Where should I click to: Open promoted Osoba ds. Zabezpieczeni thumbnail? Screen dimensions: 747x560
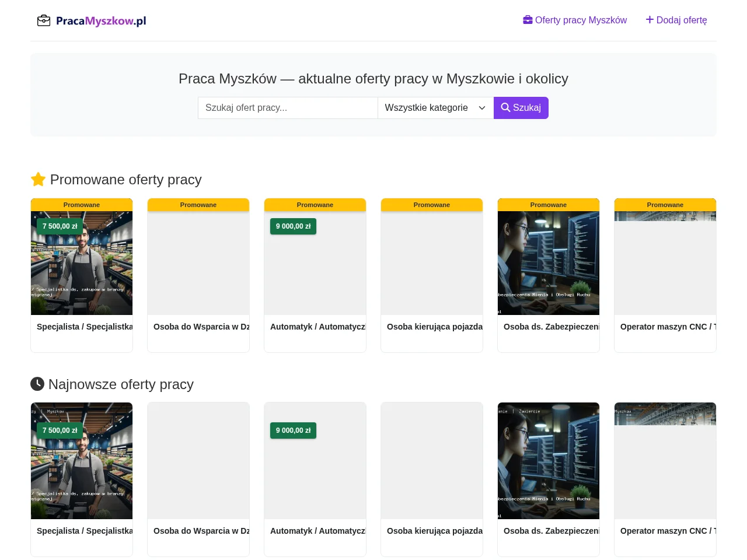coord(549,263)
